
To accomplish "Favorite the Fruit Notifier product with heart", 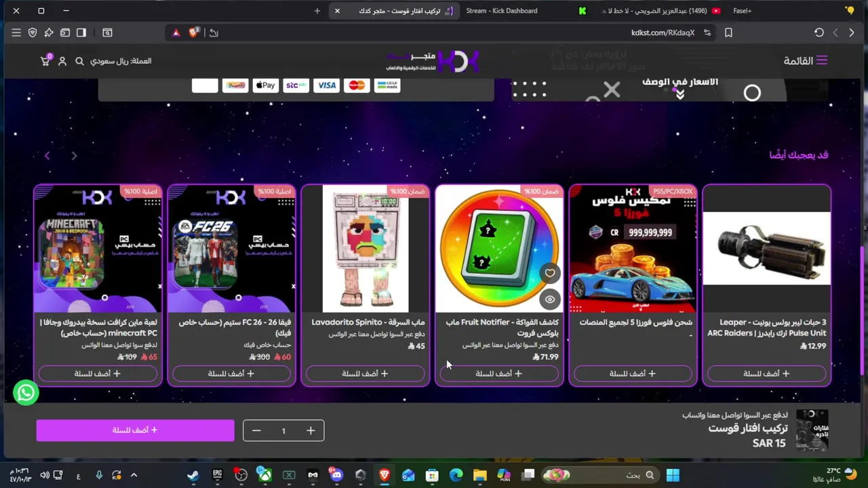I will [x=550, y=273].
